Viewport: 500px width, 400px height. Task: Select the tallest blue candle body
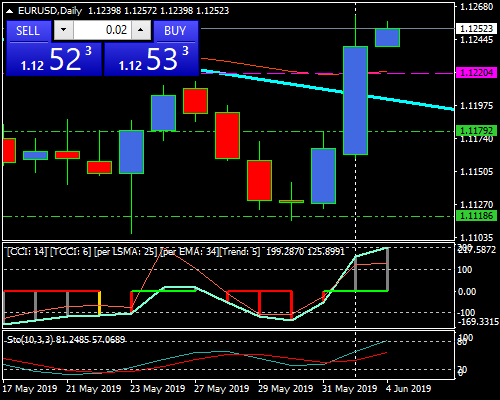pos(355,100)
